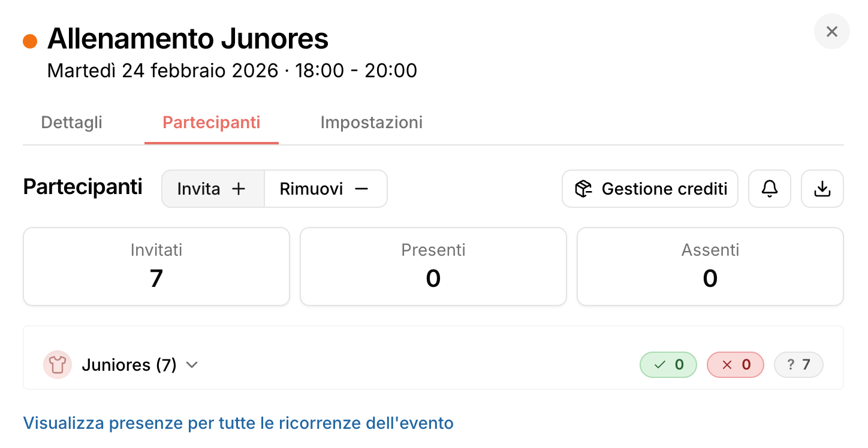Image resolution: width=868 pixels, height=448 pixels.
Task: Select the Partecipanti tab
Action: click(x=212, y=123)
